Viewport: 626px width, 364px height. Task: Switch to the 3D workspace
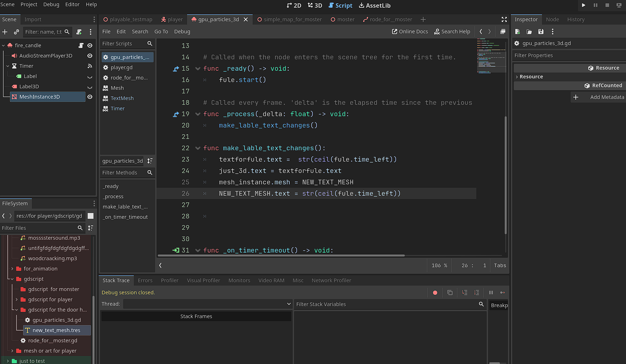click(x=315, y=5)
